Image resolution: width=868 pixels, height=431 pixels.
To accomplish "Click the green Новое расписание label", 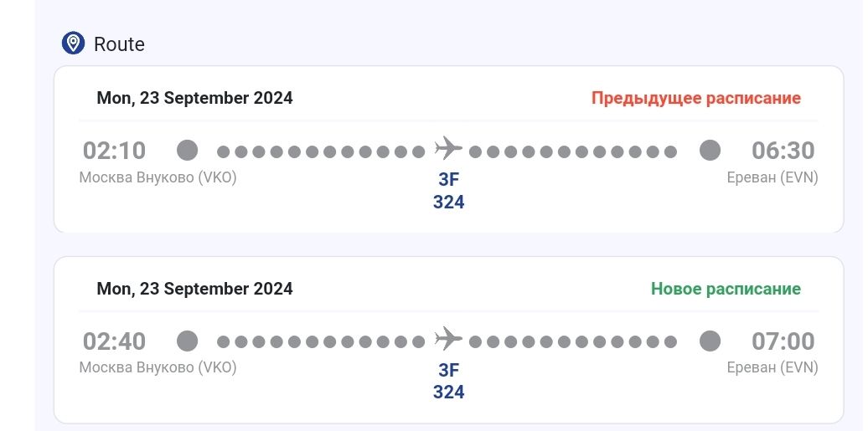I will pos(726,289).
